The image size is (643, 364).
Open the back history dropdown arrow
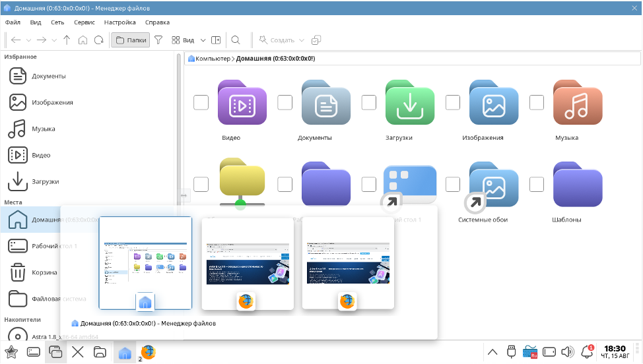point(29,40)
